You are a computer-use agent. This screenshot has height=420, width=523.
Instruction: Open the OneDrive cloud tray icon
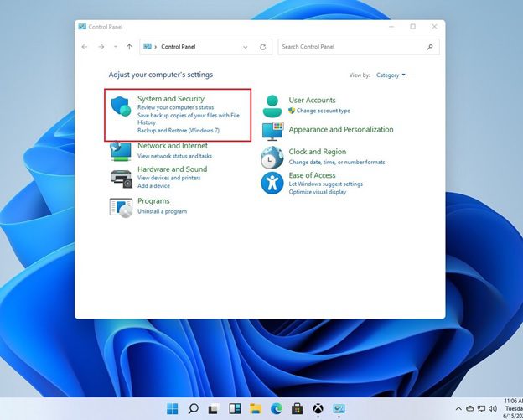pyautogui.click(x=470, y=408)
